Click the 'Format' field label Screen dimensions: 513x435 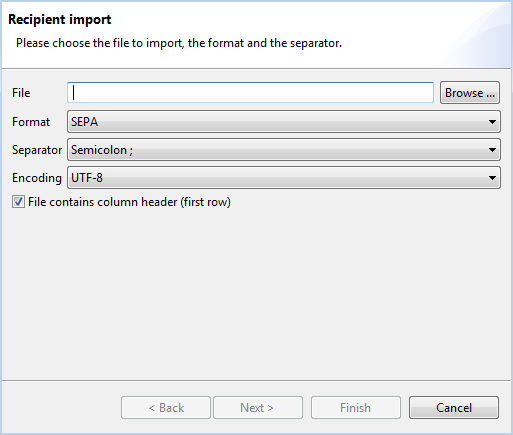[x=31, y=122]
